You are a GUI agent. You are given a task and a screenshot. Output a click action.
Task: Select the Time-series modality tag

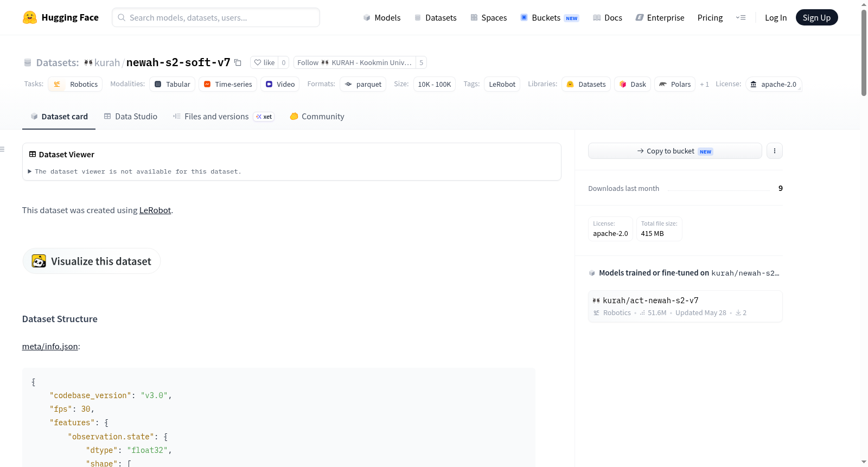(x=228, y=84)
